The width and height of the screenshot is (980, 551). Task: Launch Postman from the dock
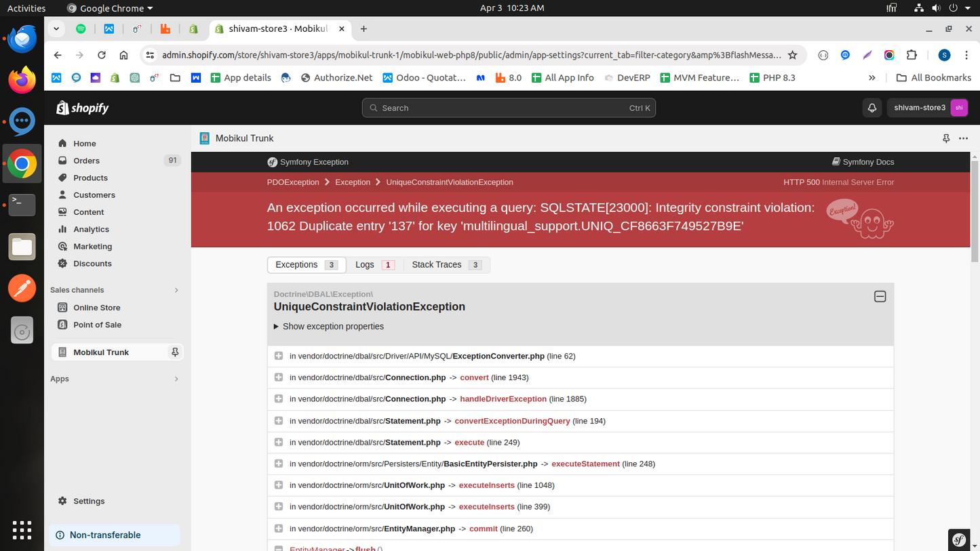coord(22,288)
